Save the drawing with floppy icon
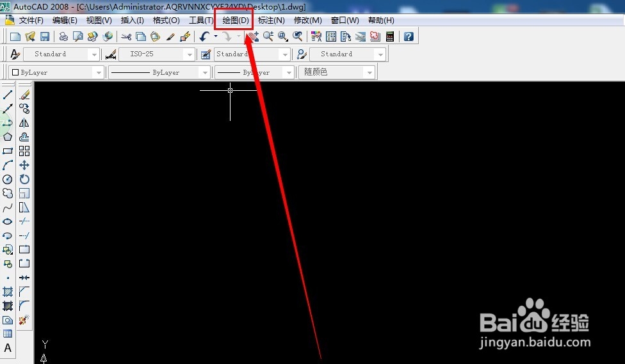This screenshot has width=625, height=364. coord(45,36)
